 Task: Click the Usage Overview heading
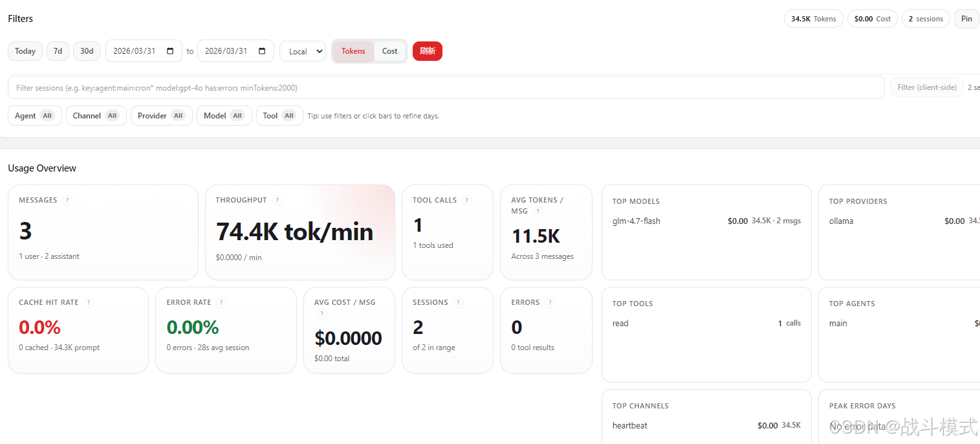tap(42, 168)
